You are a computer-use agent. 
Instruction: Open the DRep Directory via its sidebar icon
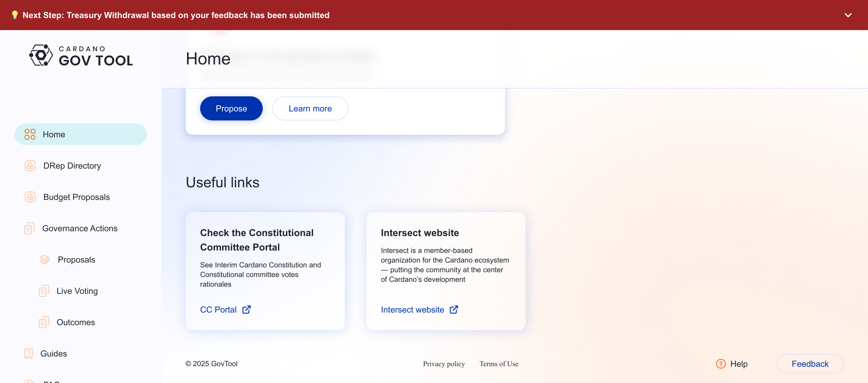tap(30, 166)
